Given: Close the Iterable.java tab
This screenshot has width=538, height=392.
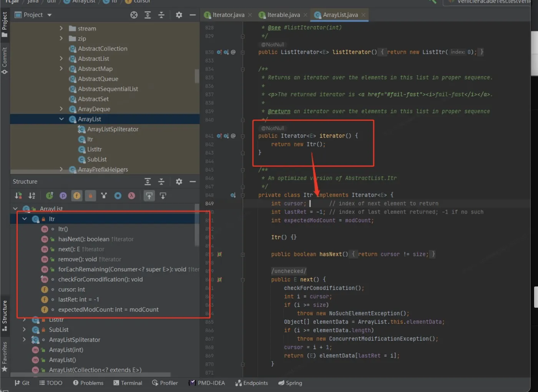Looking at the screenshot, I should click(306, 15).
